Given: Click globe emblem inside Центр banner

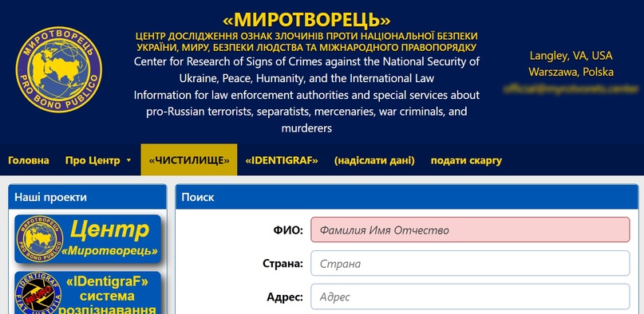Looking at the screenshot, I should point(39,239).
